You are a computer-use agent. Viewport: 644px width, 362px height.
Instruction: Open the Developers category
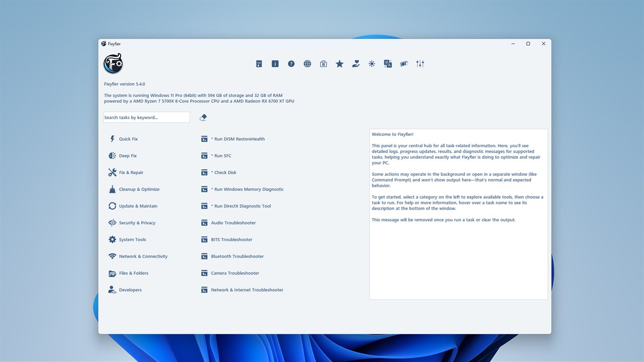coord(125,290)
